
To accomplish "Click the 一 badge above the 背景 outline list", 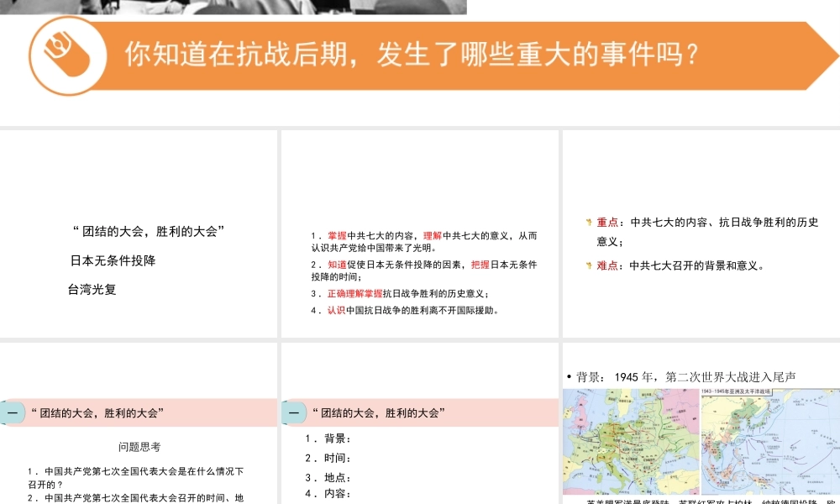I will pyautogui.click(x=294, y=412).
